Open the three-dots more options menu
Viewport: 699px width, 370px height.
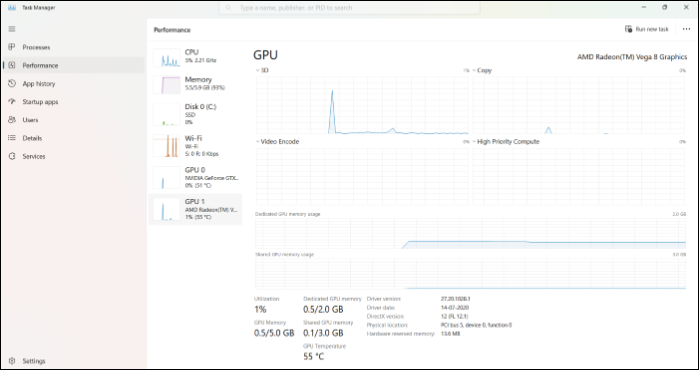pyautogui.click(x=687, y=29)
